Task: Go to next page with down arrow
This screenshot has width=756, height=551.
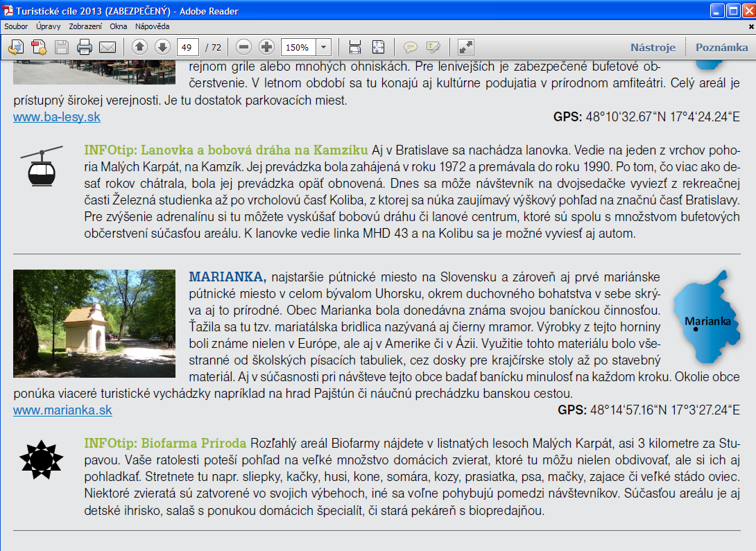Action: coord(162,47)
